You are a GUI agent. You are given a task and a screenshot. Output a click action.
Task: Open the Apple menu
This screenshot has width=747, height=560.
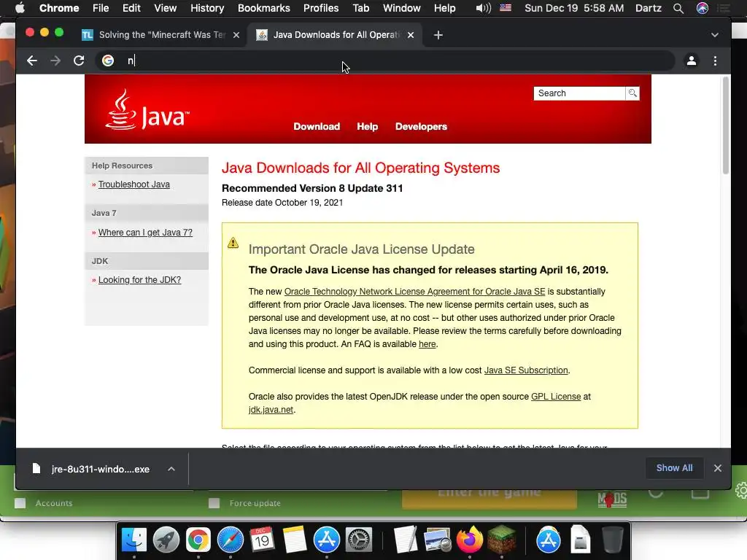(x=20, y=8)
